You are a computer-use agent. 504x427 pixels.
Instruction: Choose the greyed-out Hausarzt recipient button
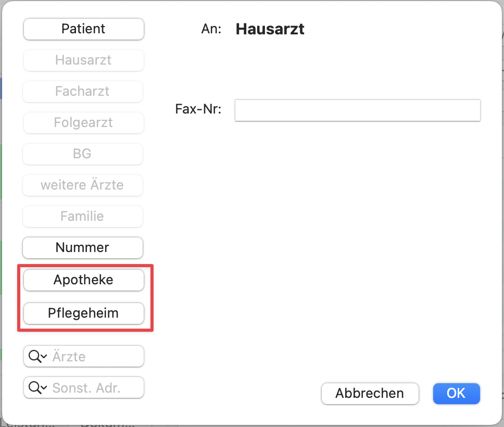pyautogui.click(x=83, y=60)
